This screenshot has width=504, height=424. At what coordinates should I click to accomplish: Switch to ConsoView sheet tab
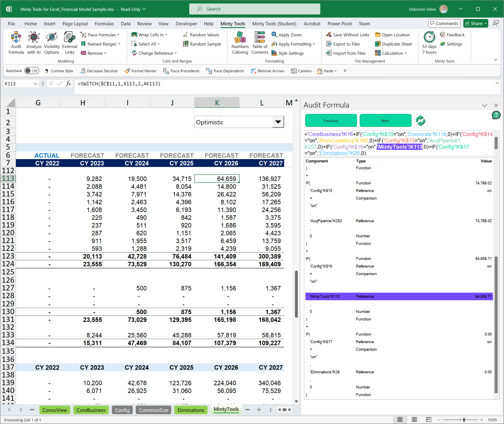[x=54, y=410]
